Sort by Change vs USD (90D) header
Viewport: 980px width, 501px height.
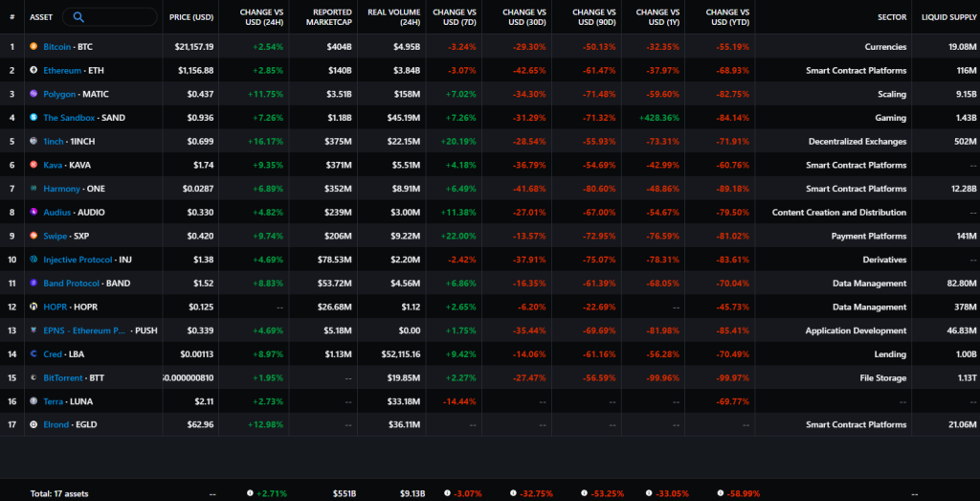pyautogui.click(x=593, y=17)
